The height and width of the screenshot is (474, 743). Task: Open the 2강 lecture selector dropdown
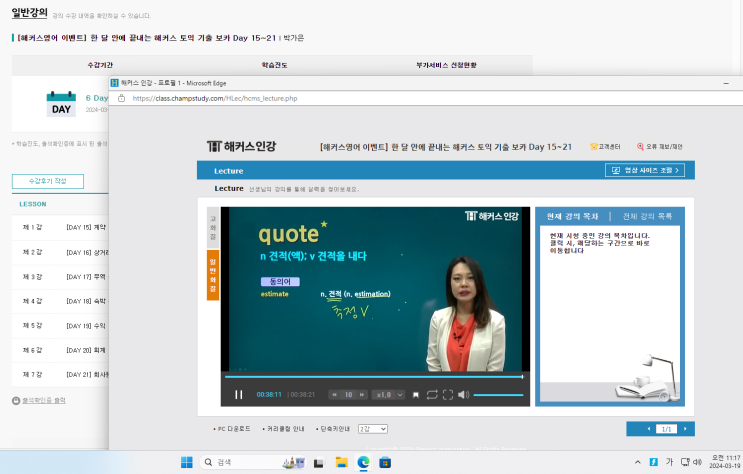tap(373, 429)
